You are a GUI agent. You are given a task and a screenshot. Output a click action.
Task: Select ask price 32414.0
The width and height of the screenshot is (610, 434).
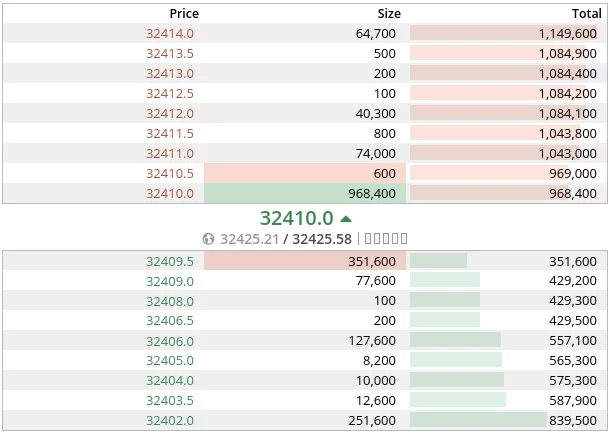point(170,33)
